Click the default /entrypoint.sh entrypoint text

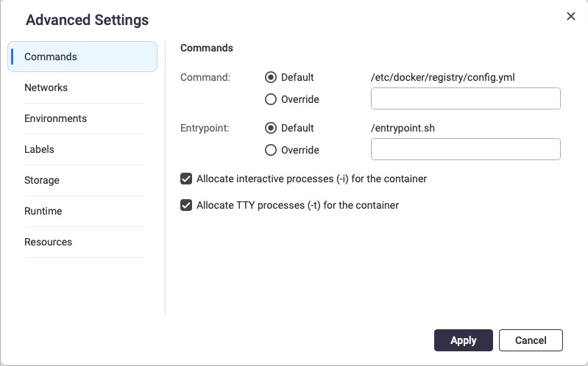pos(403,128)
